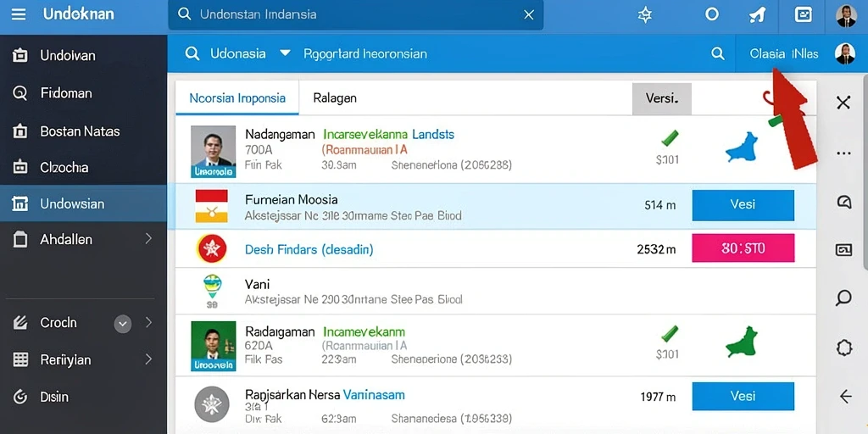Select Bostan Natas in the sidebar
This screenshot has width=868, height=434.
pyautogui.click(x=83, y=131)
